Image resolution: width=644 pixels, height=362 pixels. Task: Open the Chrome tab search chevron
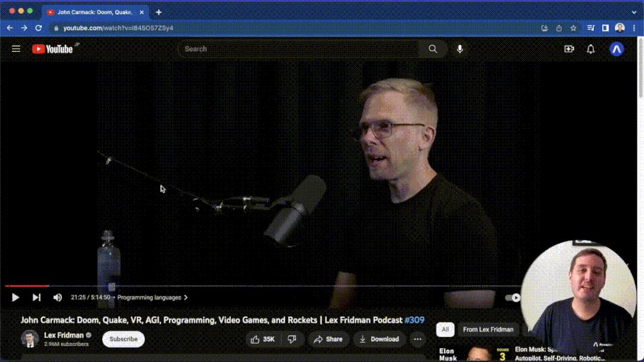(634, 13)
